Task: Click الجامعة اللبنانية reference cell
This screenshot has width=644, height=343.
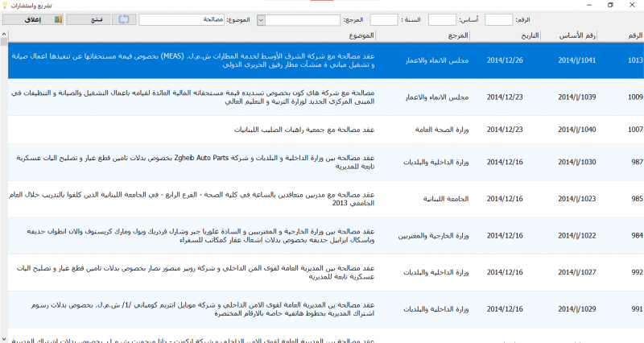Action: (x=446, y=199)
